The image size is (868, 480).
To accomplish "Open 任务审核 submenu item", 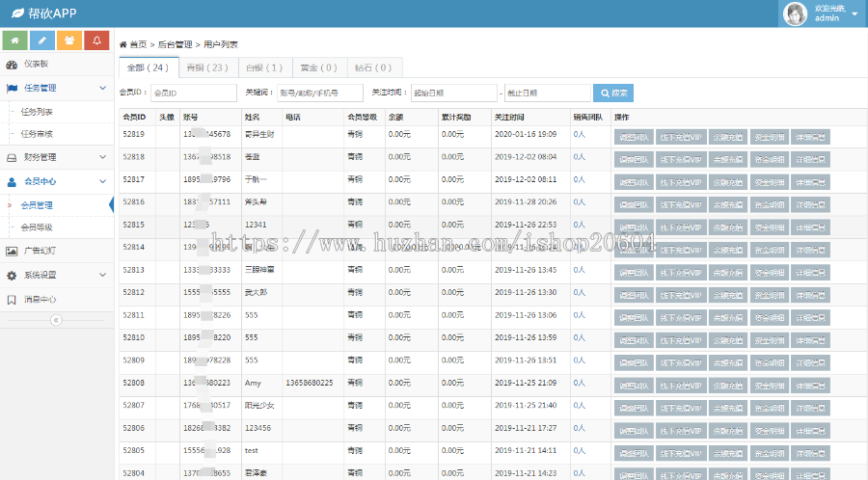I will pyautogui.click(x=37, y=134).
